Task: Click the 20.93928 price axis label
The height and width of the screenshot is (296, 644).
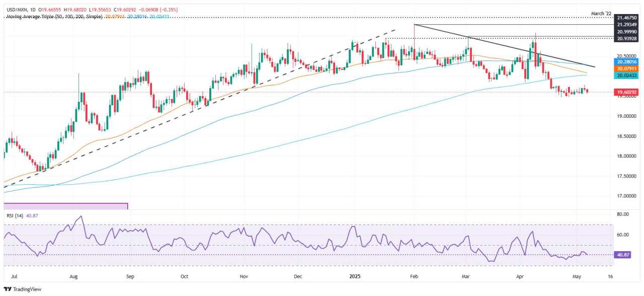Action: click(x=627, y=38)
